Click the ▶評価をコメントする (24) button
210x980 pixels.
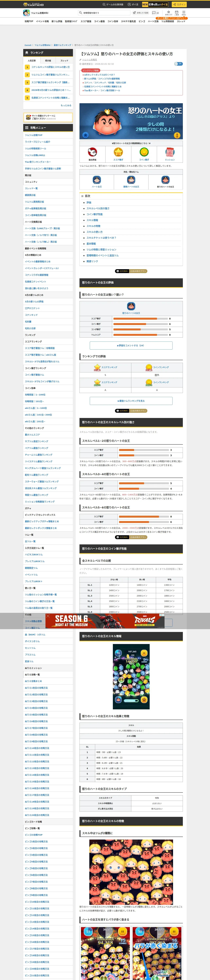click(131, 345)
